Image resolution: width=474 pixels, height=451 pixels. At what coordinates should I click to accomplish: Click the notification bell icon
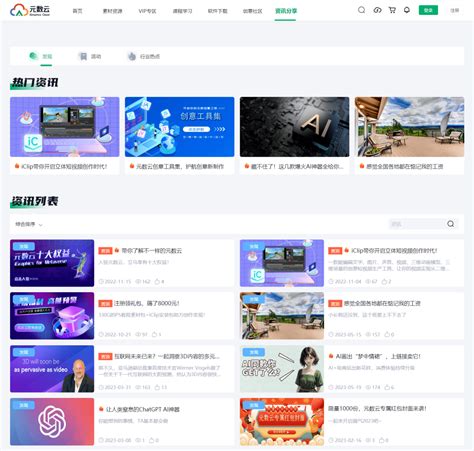coord(407,10)
